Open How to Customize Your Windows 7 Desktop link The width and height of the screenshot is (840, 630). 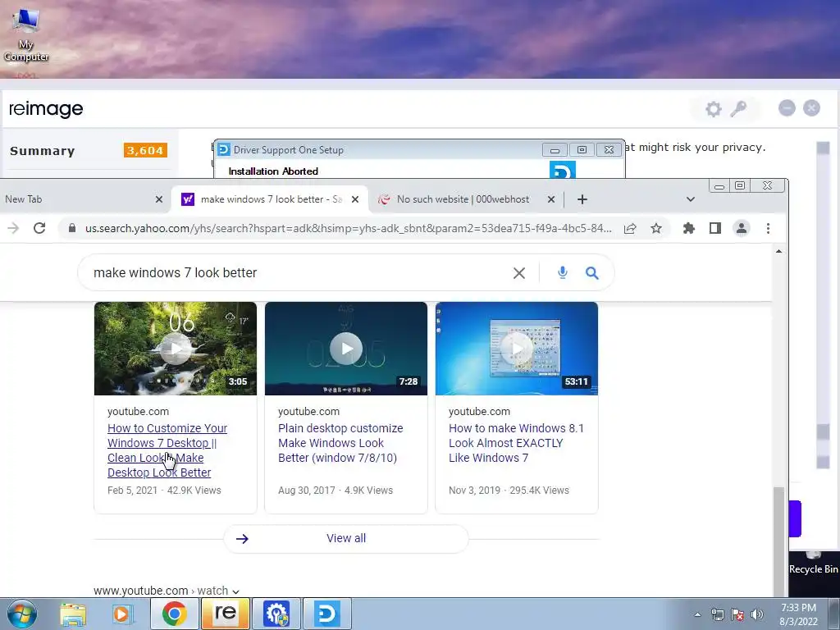[x=167, y=450]
